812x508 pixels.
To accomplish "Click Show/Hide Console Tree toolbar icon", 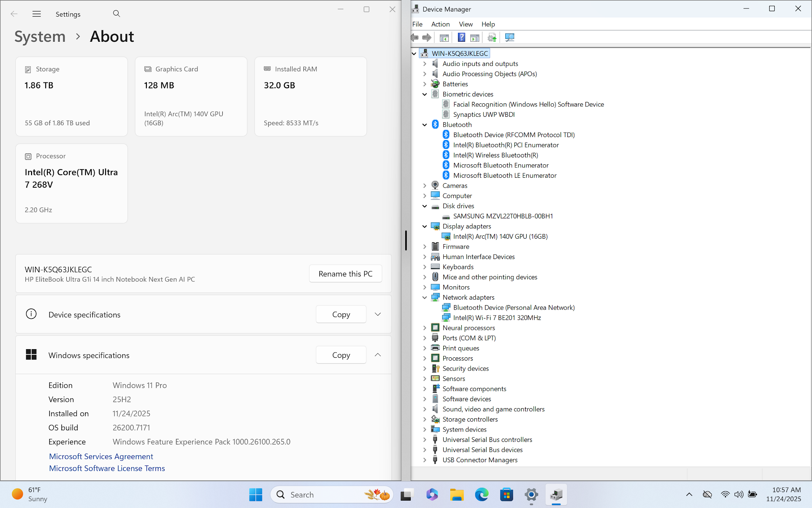I will coord(444,37).
